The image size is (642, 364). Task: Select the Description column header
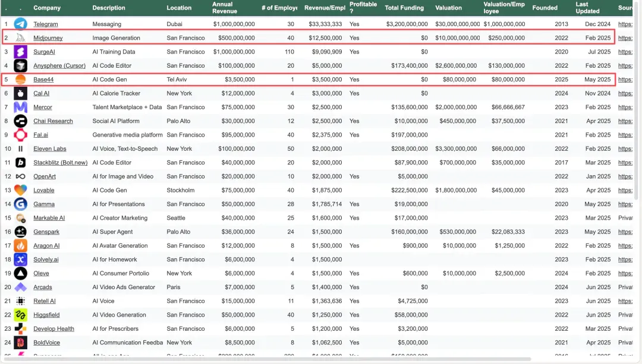click(109, 8)
